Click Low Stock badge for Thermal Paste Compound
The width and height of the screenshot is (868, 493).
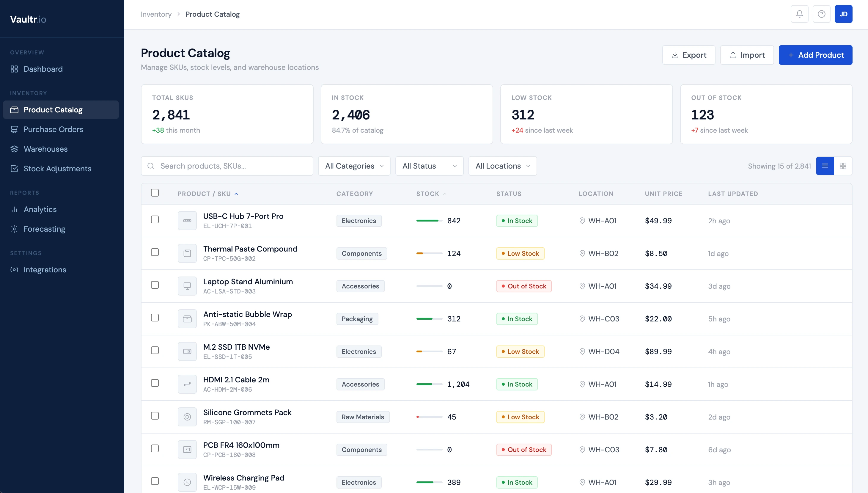[520, 253]
